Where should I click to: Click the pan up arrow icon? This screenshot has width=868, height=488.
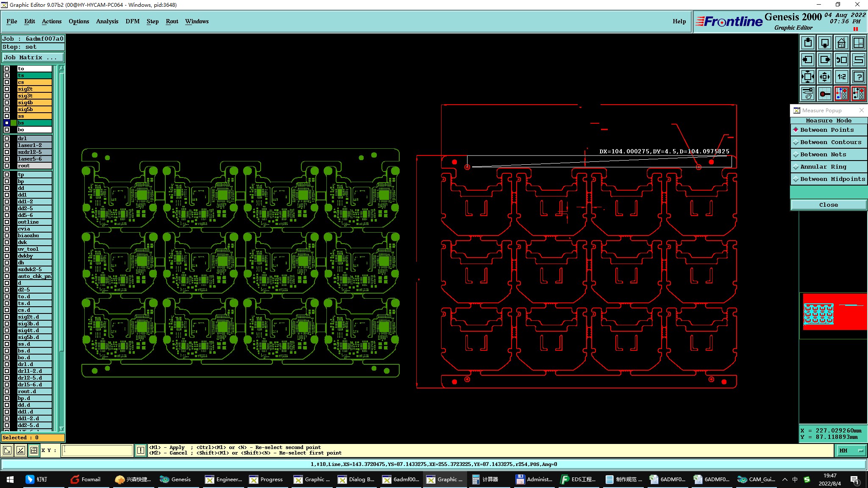pos(808,43)
